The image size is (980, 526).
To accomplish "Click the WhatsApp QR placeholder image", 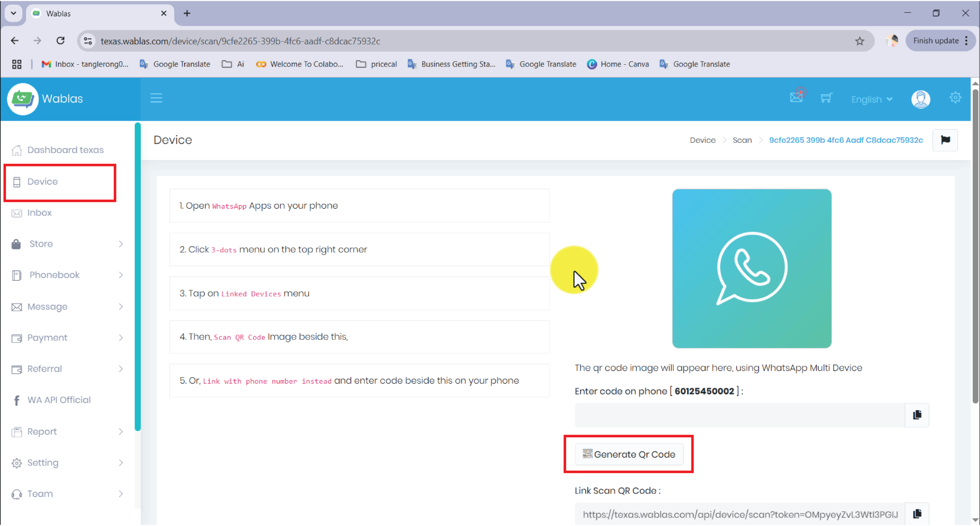I will (751, 269).
